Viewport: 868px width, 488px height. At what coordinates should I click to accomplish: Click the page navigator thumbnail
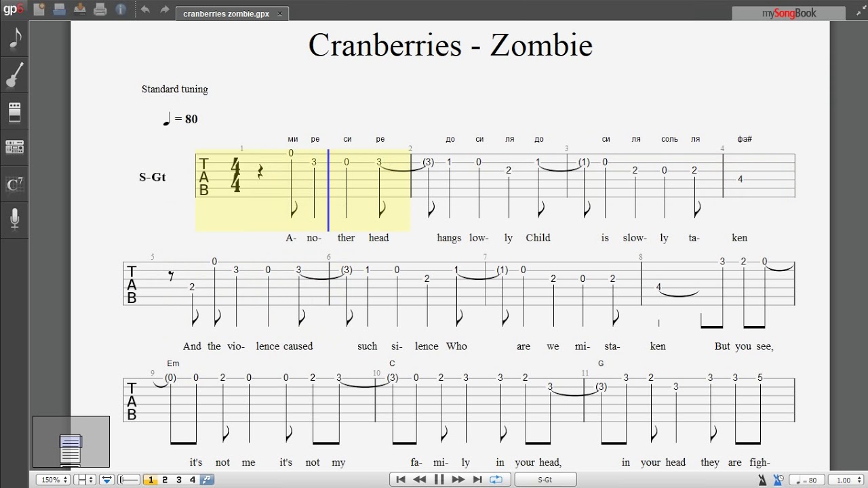71,442
